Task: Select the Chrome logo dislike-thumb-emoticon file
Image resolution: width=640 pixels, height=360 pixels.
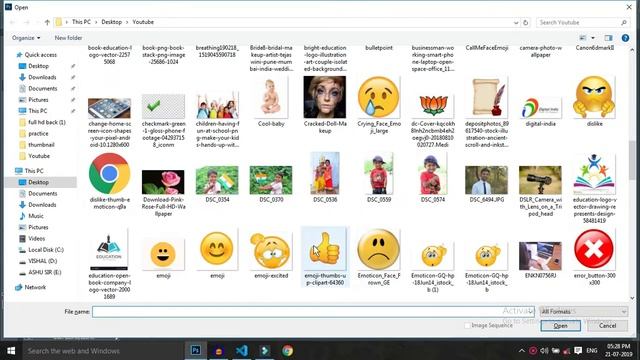Action: [109, 181]
